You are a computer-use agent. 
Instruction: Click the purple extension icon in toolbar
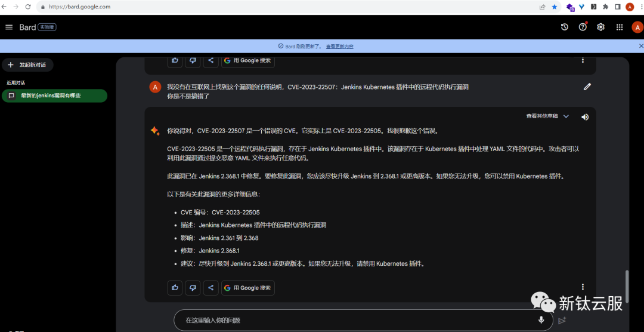[x=570, y=7]
